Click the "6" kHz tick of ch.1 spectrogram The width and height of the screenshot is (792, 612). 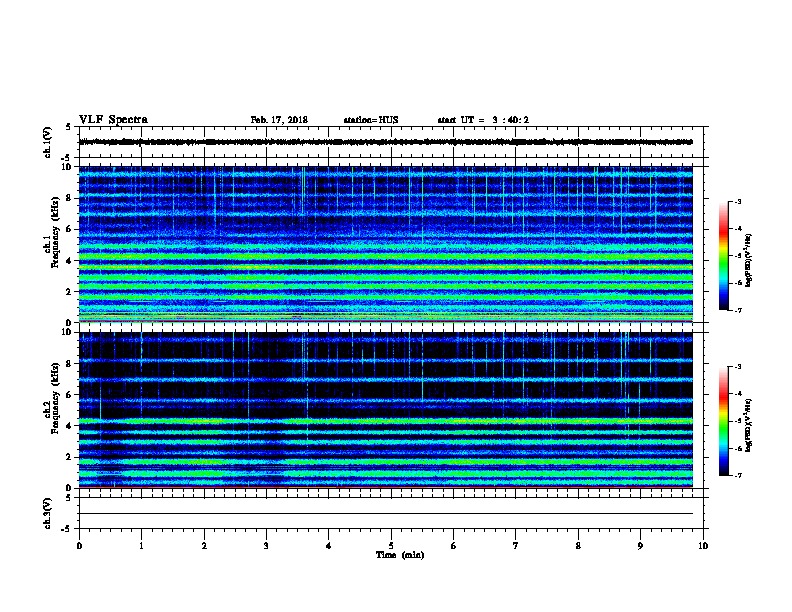click(69, 229)
